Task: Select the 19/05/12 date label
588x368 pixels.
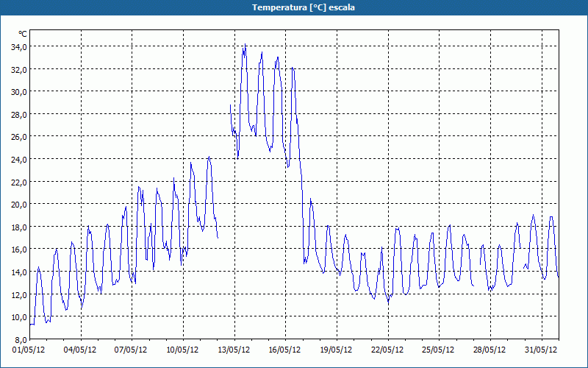Action: pos(336,350)
